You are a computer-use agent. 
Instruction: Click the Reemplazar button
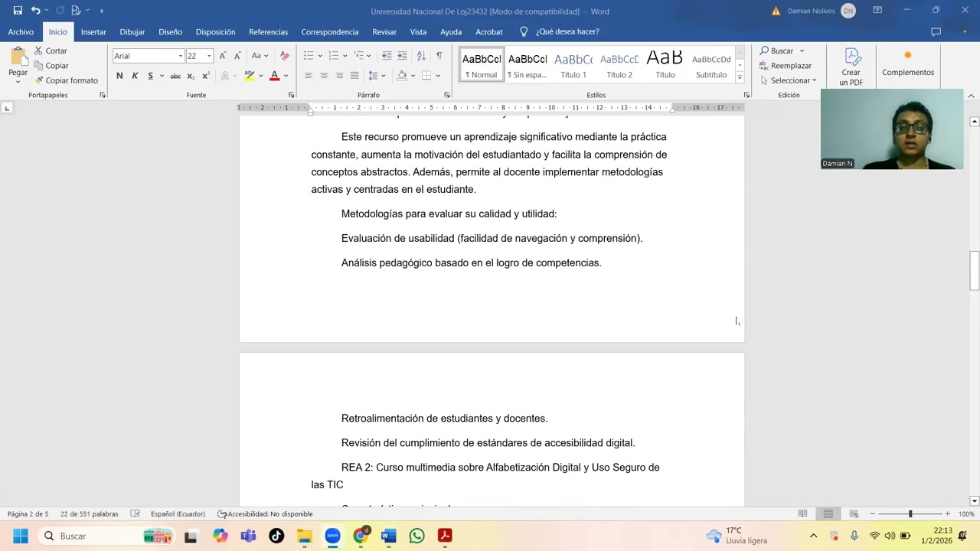pyautogui.click(x=785, y=66)
